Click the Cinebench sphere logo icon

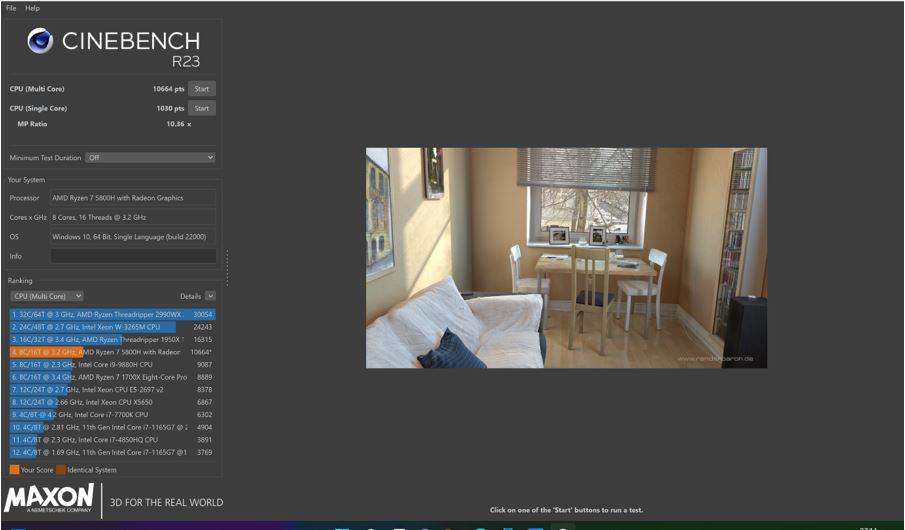40,41
